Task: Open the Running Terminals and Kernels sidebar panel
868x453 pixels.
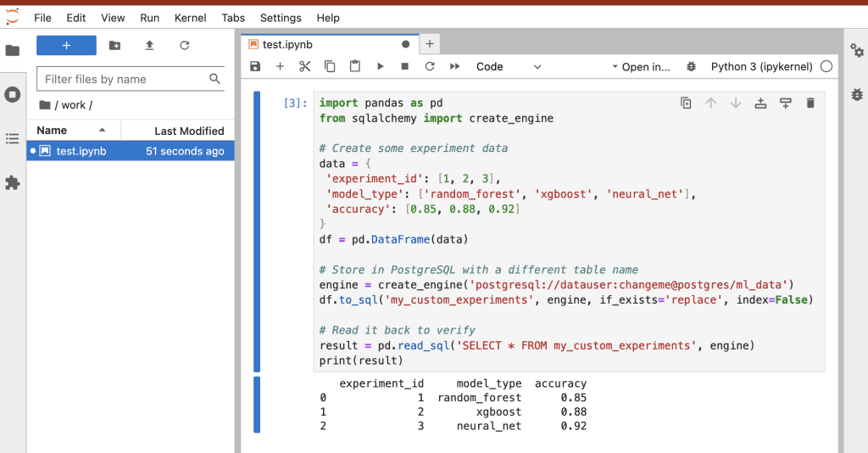Action: (12, 94)
